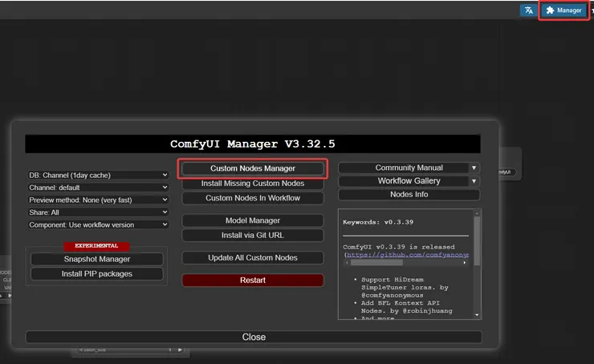Choose Install Missing Custom Nodes
Viewport: 594px width, 364px height.
coord(253,184)
